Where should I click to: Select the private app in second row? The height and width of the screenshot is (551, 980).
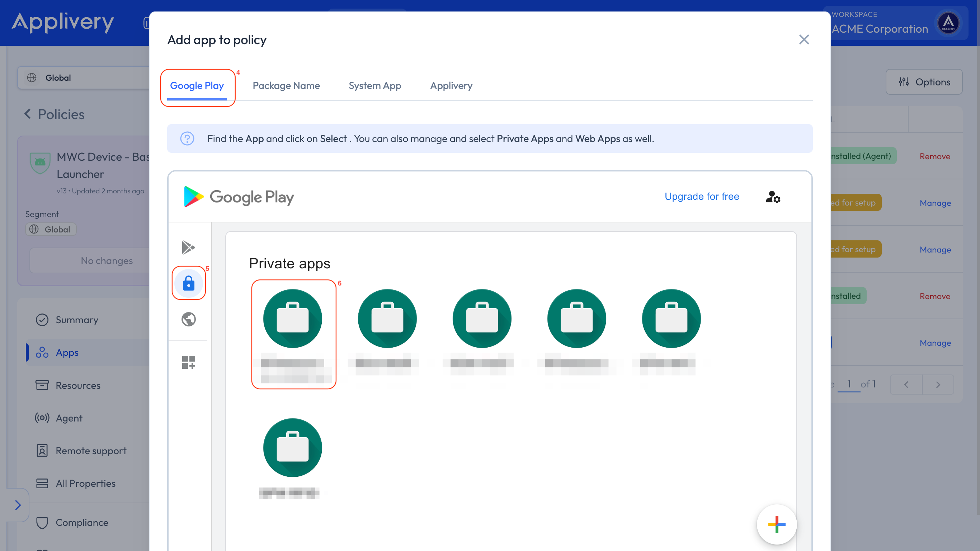[293, 448]
